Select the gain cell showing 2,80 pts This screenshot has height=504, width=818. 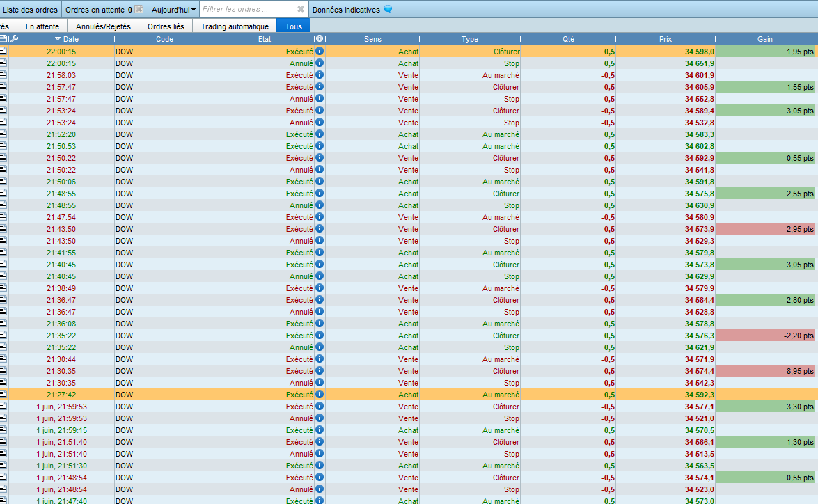(x=765, y=300)
